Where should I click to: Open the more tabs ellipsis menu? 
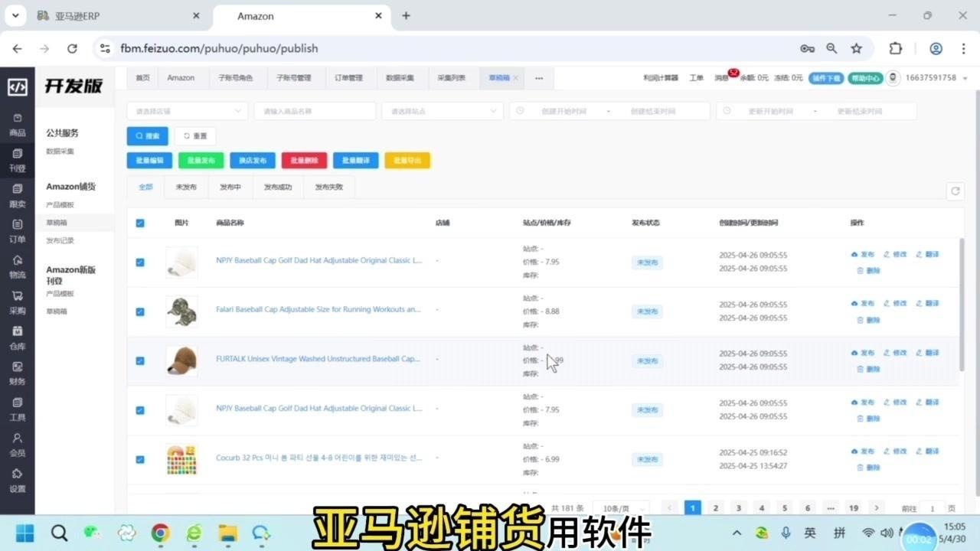pyautogui.click(x=539, y=78)
